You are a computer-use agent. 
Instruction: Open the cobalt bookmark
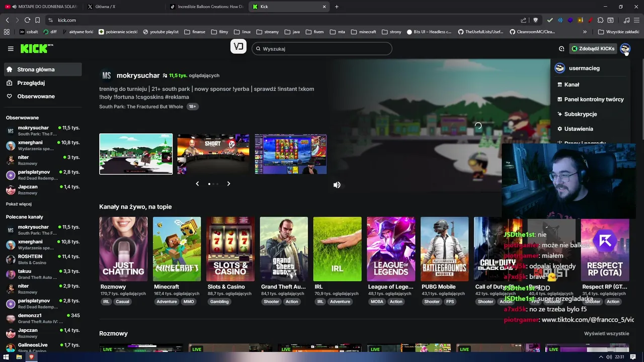click(29, 32)
